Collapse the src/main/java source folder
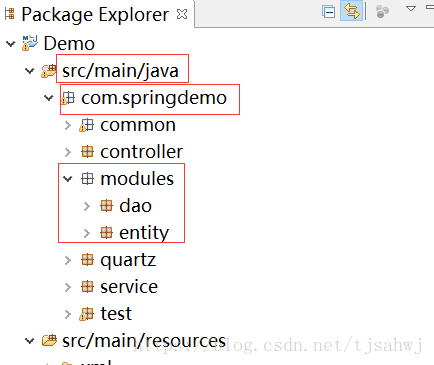434x365 pixels. point(30,71)
